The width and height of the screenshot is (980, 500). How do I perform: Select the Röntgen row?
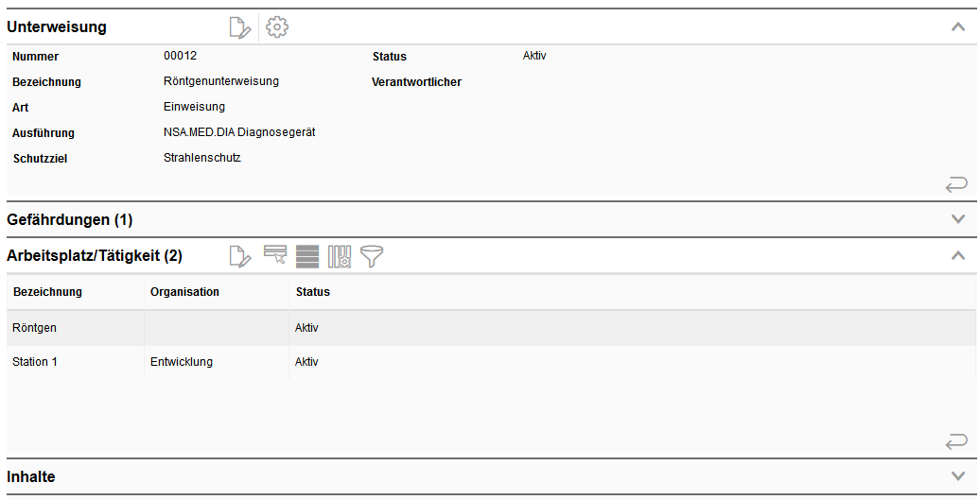[x=491, y=328]
